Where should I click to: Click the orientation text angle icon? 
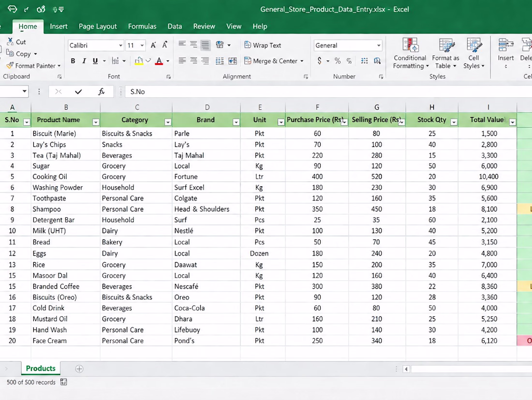(220, 44)
